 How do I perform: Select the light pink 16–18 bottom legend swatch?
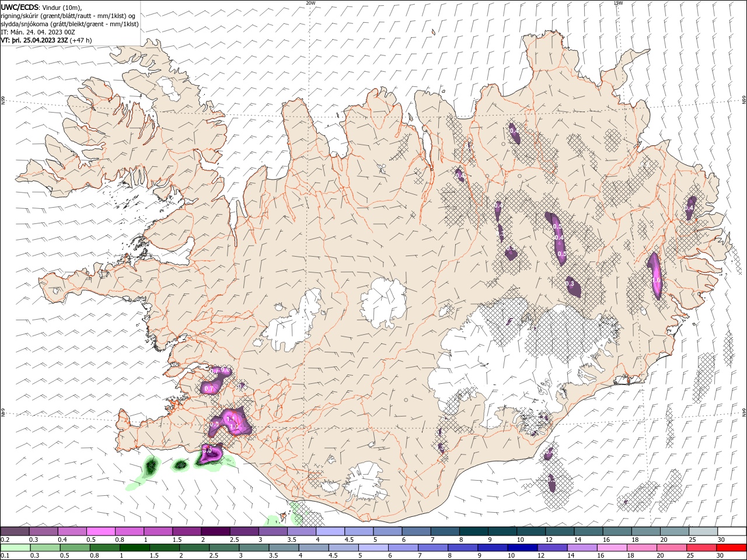click(612, 548)
